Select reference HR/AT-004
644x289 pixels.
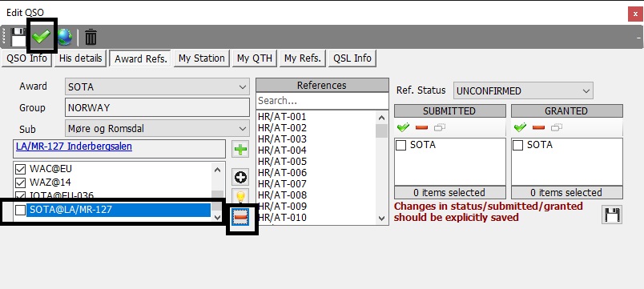tap(282, 151)
